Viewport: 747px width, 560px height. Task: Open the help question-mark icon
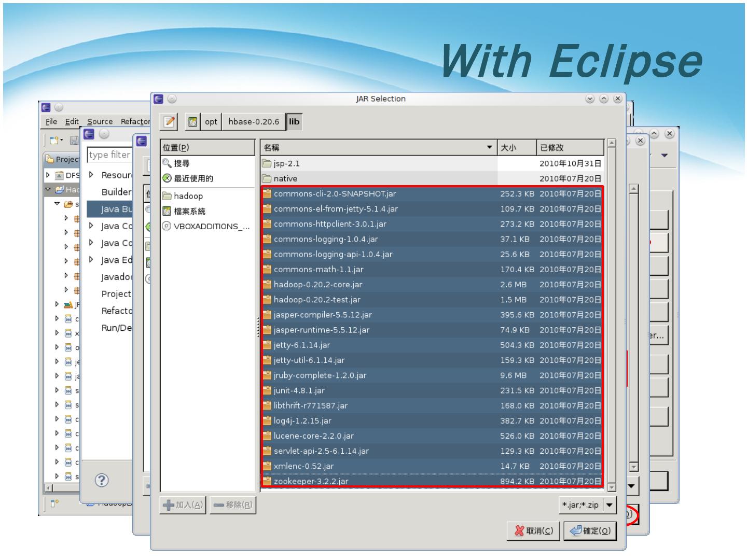point(102,480)
